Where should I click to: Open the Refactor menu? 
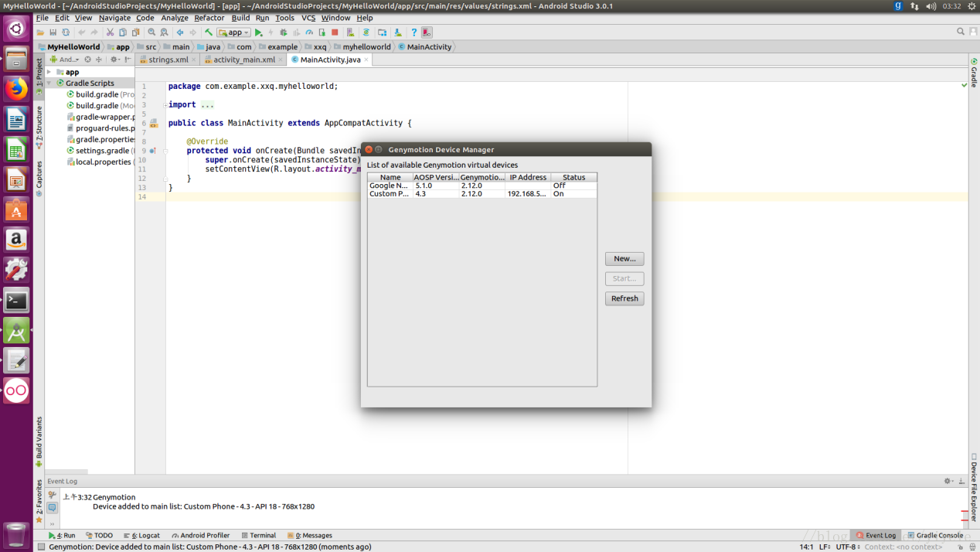[209, 18]
